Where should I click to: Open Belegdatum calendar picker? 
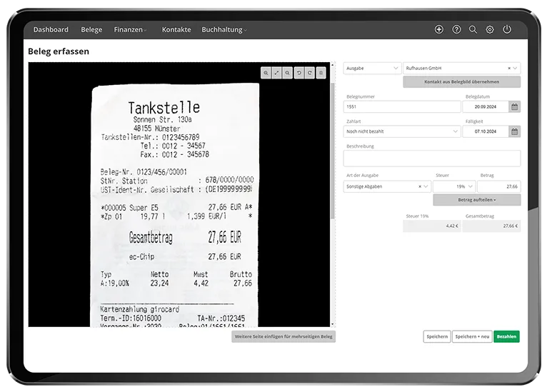pyautogui.click(x=514, y=107)
